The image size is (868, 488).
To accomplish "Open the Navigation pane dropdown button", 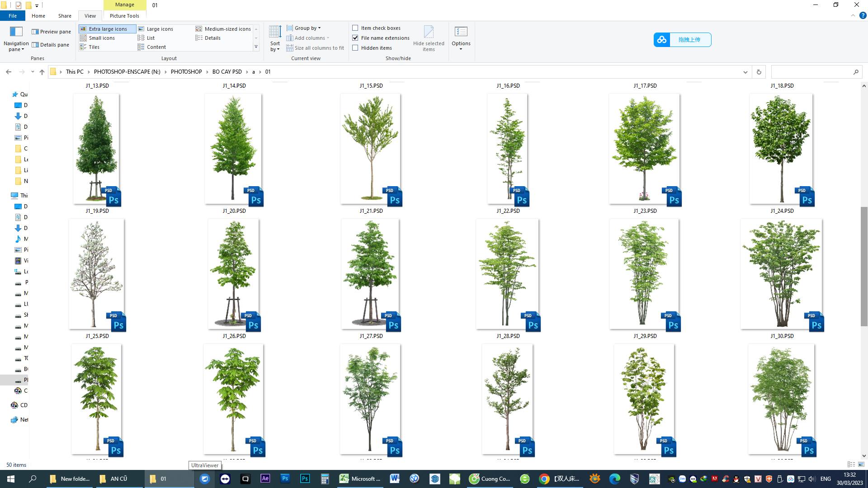I will [x=16, y=39].
